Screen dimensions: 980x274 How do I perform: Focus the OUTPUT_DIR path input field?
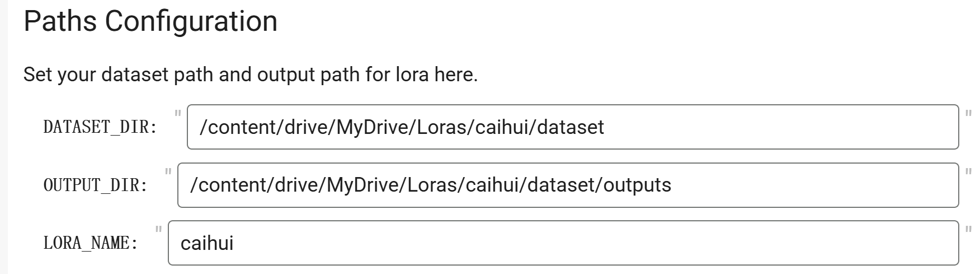pos(568,185)
